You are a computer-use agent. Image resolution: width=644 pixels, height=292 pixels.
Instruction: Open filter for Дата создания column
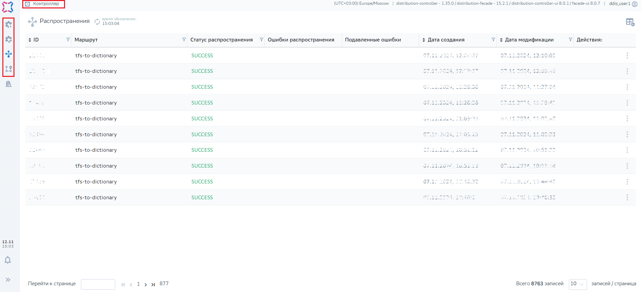click(493, 40)
